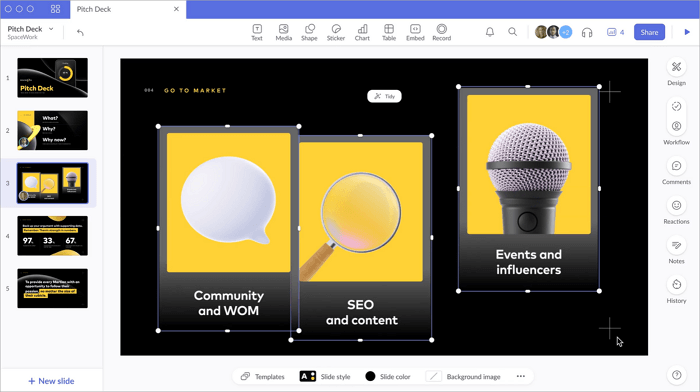Open the Notes panel
This screenshot has height=392, width=700.
(x=676, y=250)
